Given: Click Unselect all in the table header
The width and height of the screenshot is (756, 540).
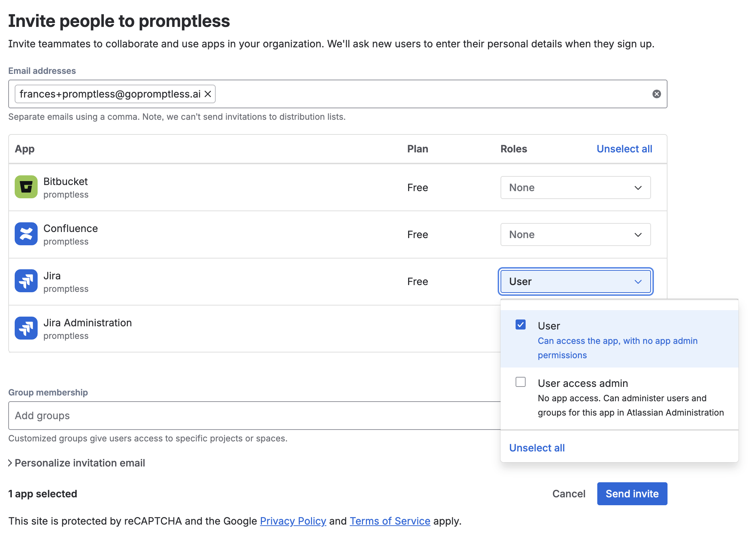Looking at the screenshot, I should click(x=624, y=148).
